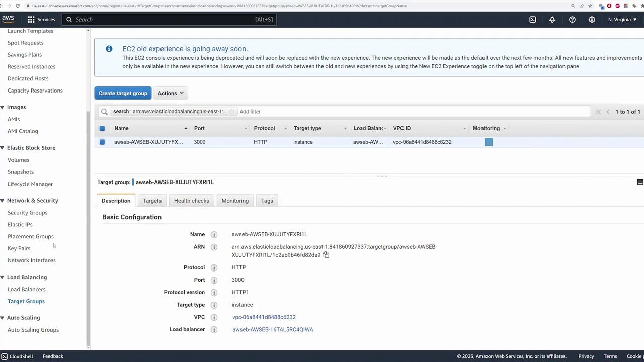Bookmark this page with the star icon
This screenshot has width=644, height=362.
590,6
